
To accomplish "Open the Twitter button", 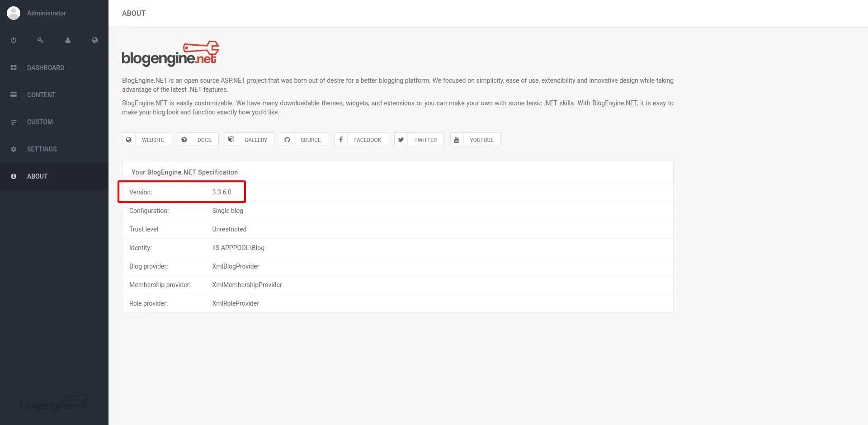I will 419,140.
